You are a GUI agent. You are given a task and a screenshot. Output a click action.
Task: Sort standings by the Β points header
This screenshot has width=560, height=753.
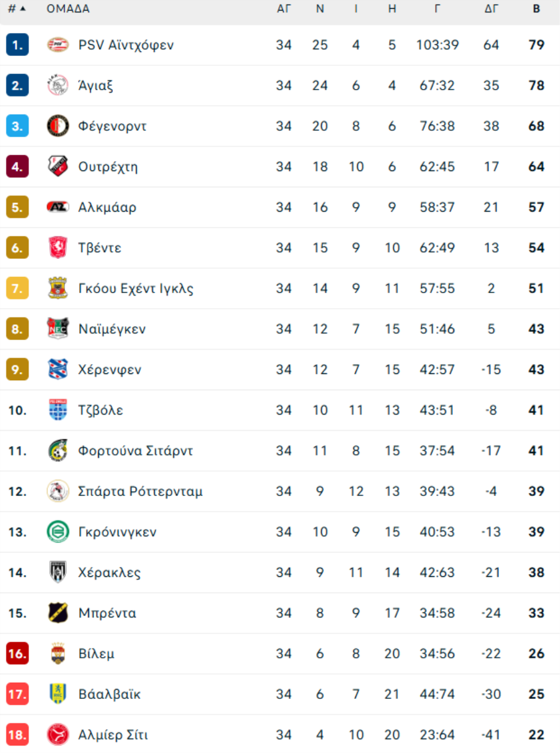tap(536, 9)
